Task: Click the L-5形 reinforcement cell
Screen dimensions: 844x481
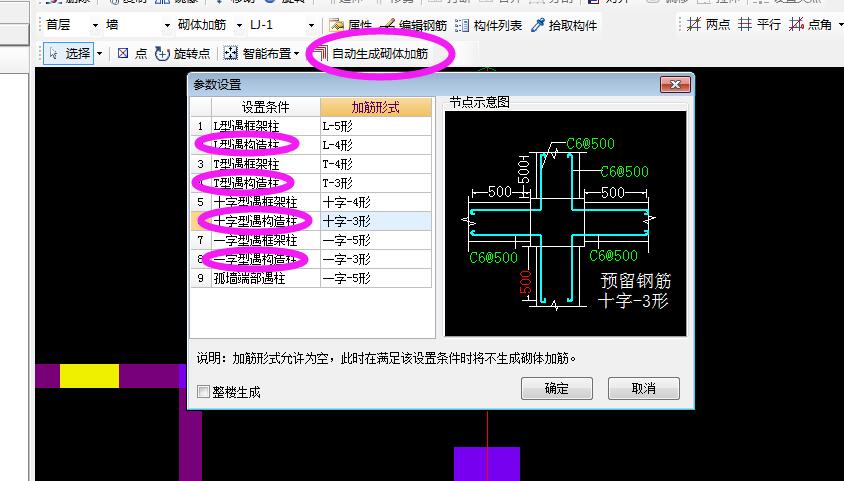Action: pos(376,126)
